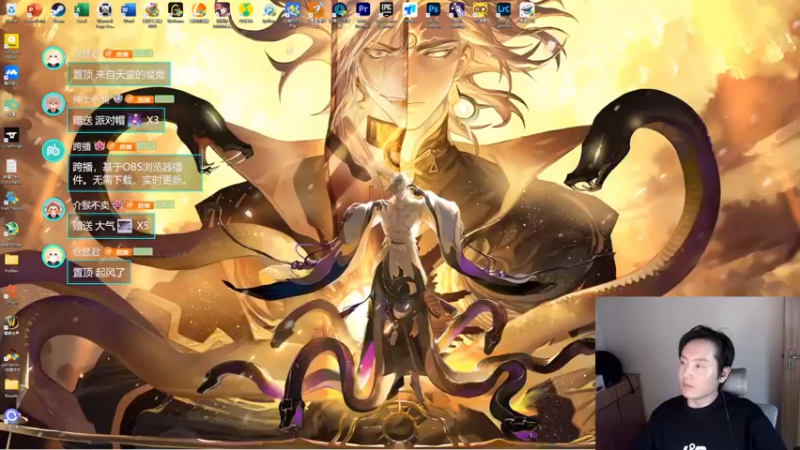Open the CurseForge desktop shortcut
Image resolution: width=800 pixels, height=450 pixels.
coord(11,137)
